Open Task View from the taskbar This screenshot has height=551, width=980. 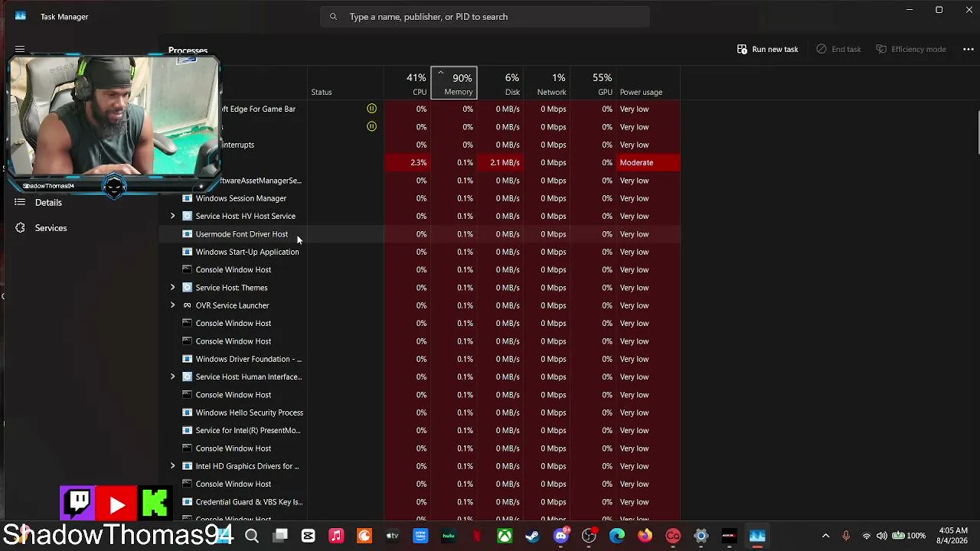tap(280, 536)
